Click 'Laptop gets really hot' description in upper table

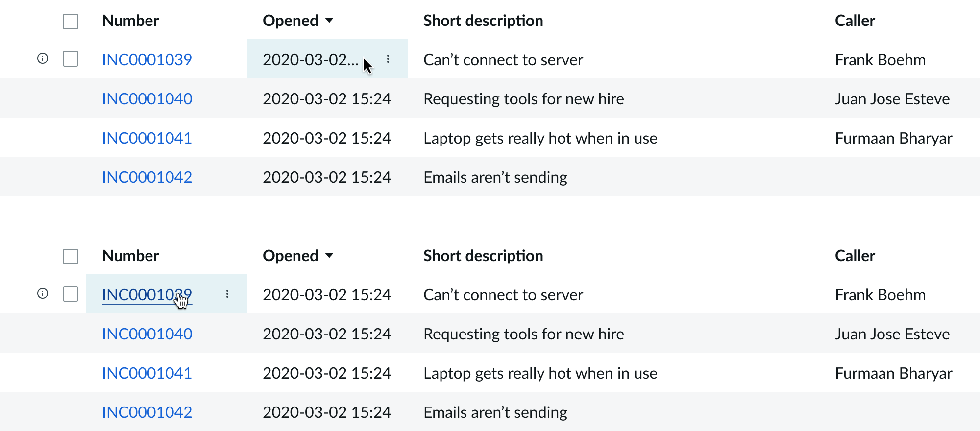(540, 138)
